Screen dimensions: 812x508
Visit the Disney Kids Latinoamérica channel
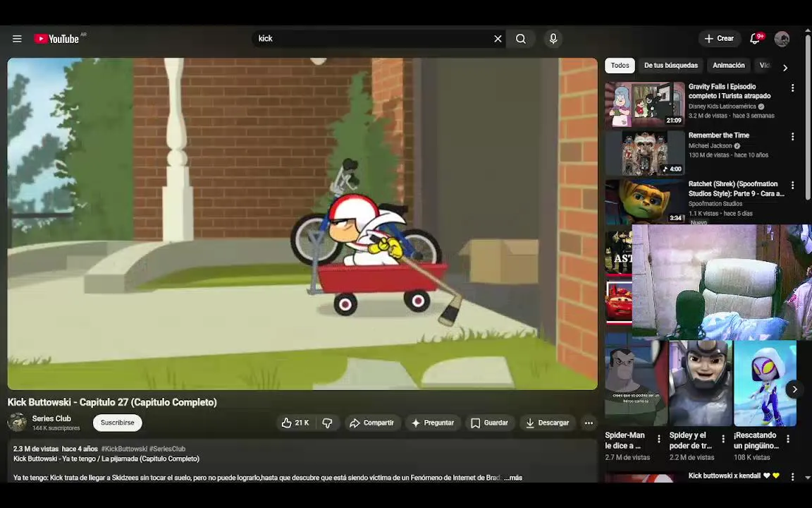(x=722, y=107)
